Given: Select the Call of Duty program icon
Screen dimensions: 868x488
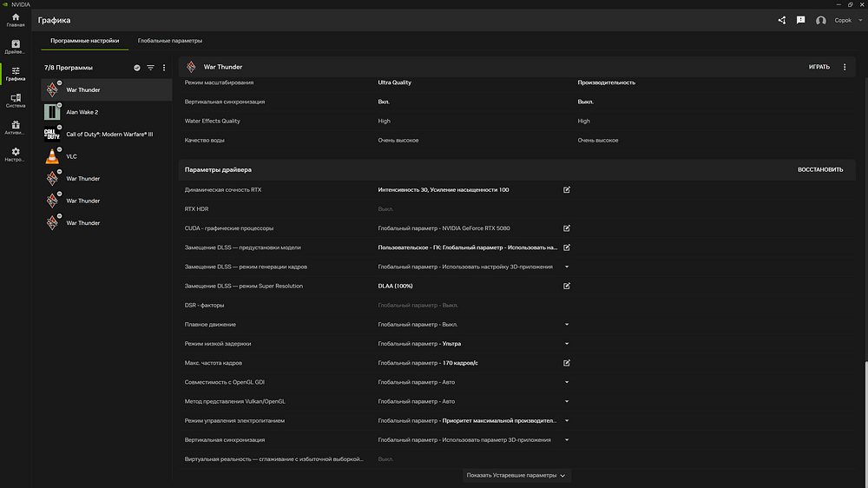Looking at the screenshot, I should pos(52,134).
